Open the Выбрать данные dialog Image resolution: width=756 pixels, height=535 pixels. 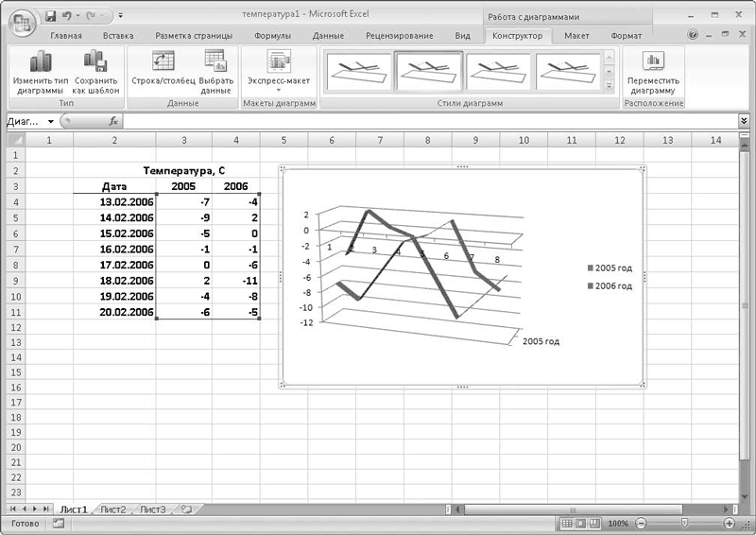(215, 62)
